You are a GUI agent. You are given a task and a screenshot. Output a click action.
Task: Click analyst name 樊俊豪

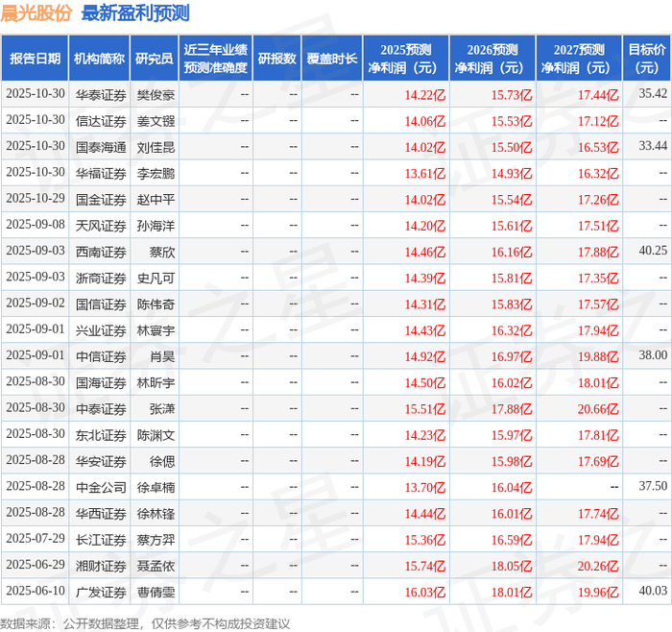point(156,95)
